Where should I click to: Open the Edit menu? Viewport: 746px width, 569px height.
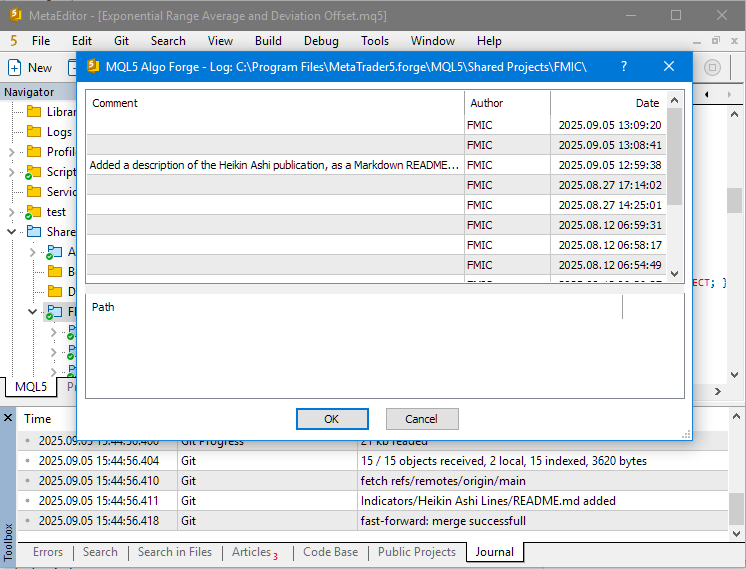coord(82,41)
